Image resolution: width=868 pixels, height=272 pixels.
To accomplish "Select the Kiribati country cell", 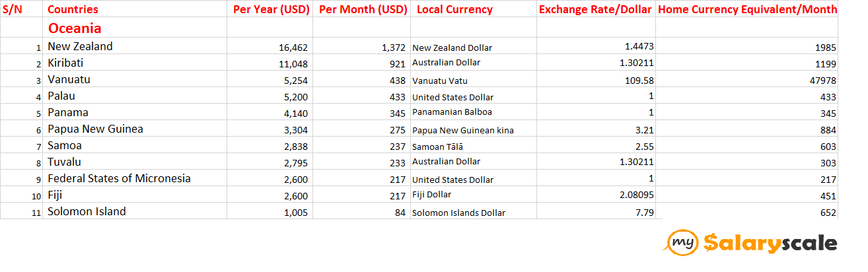I will [x=65, y=63].
